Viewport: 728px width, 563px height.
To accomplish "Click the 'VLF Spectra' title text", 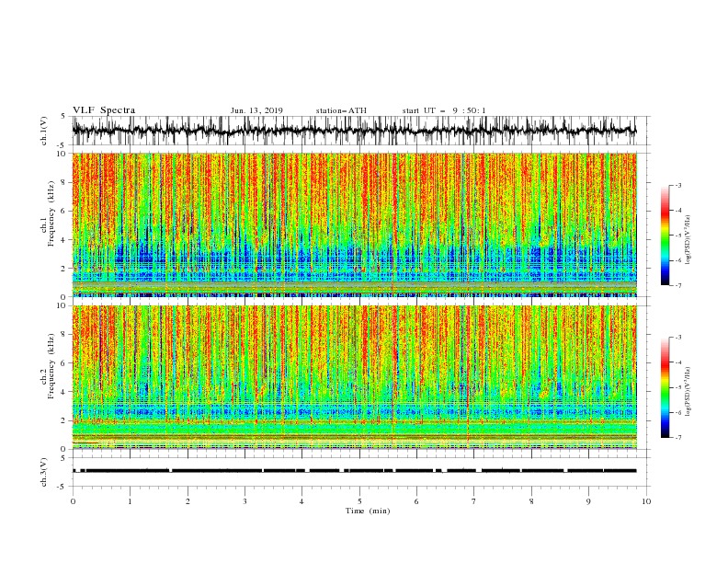I will click(104, 110).
